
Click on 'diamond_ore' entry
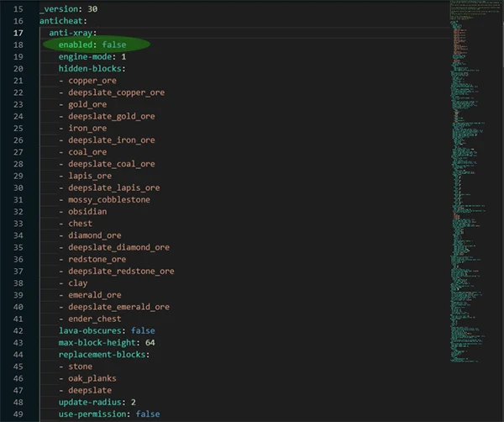point(95,235)
